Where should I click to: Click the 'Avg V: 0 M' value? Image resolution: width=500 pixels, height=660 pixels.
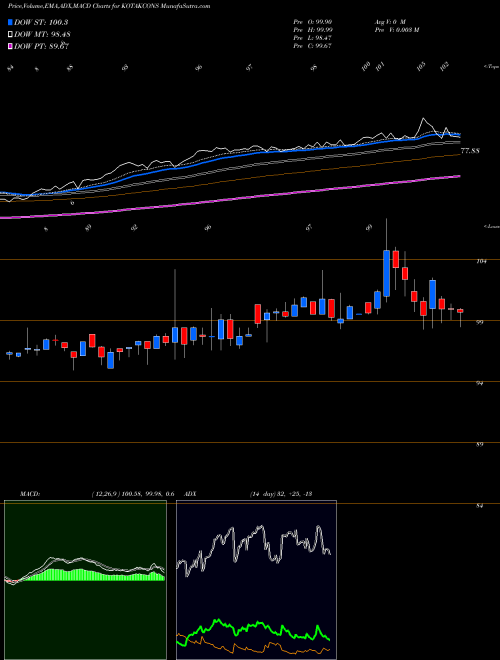[x=390, y=21]
